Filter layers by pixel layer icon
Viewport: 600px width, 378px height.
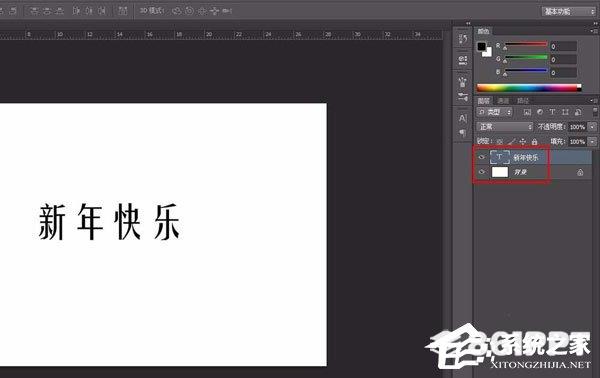[527, 112]
